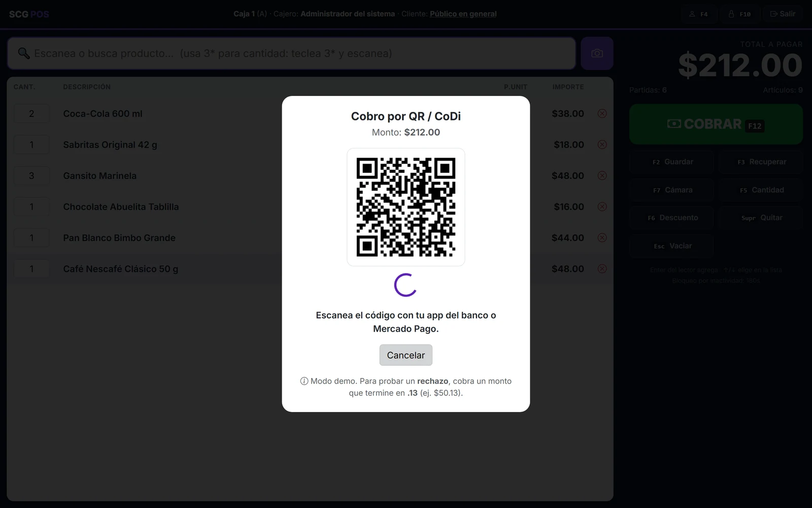
Task: Click the Supr Quitar button
Action: pyautogui.click(x=761, y=218)
